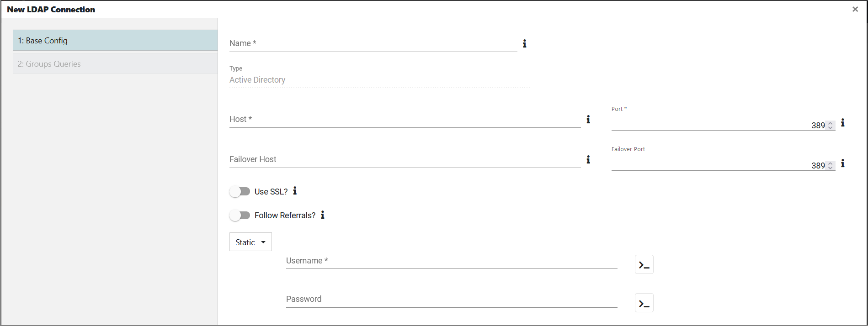The width and height of the screenshot is (868, 326).
Task: Enable the Use SSL? toggle
Action: pos(240,191)
